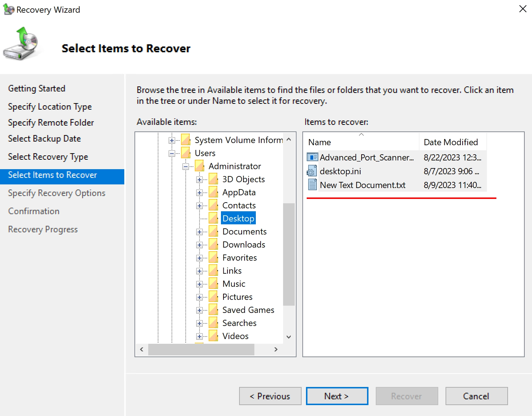Select the Saved Games folder
This screenshot has height=416, width=532.
[248, 310]
